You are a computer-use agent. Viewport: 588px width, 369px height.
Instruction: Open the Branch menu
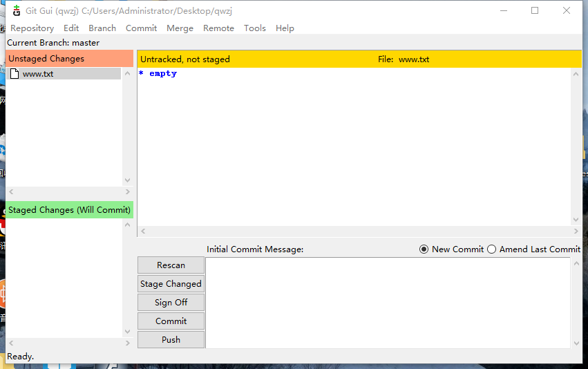(102, 28)
